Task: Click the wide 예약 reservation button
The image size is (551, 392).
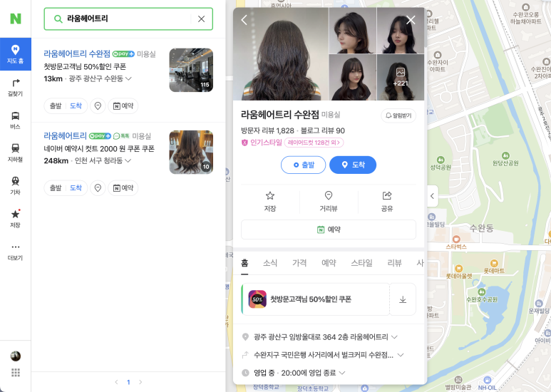Action: (329, 229)
